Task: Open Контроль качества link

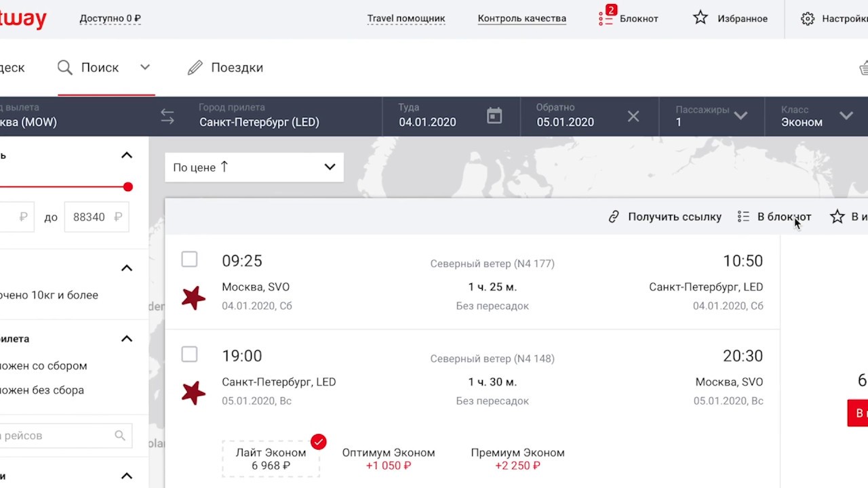Action: pyautogui.click(x=522, y=19)
